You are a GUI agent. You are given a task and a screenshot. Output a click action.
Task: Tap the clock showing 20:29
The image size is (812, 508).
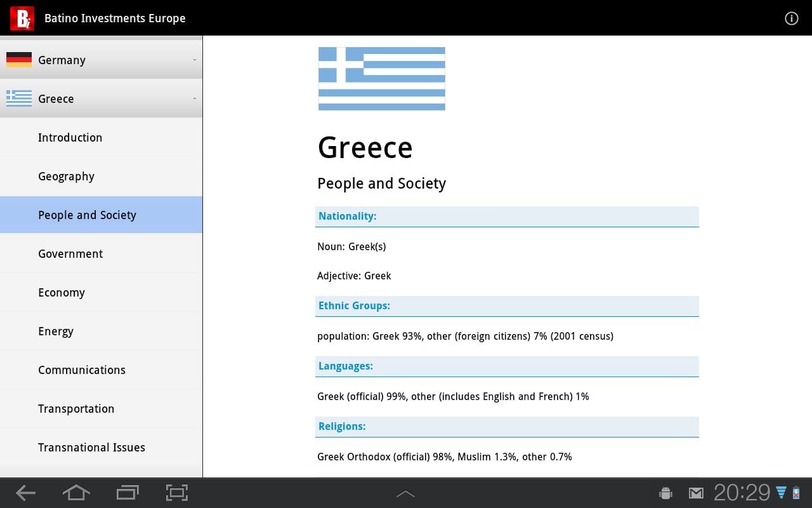click(x=742, y=493)
